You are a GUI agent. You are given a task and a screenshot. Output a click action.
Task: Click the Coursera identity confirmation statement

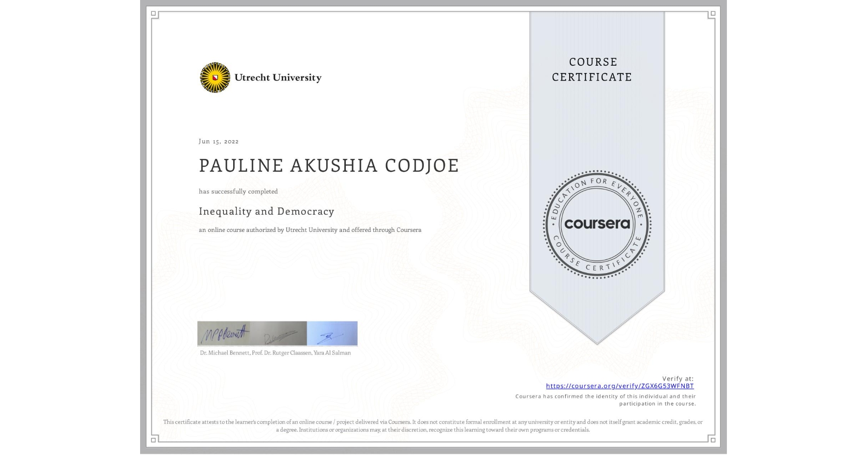605,400
